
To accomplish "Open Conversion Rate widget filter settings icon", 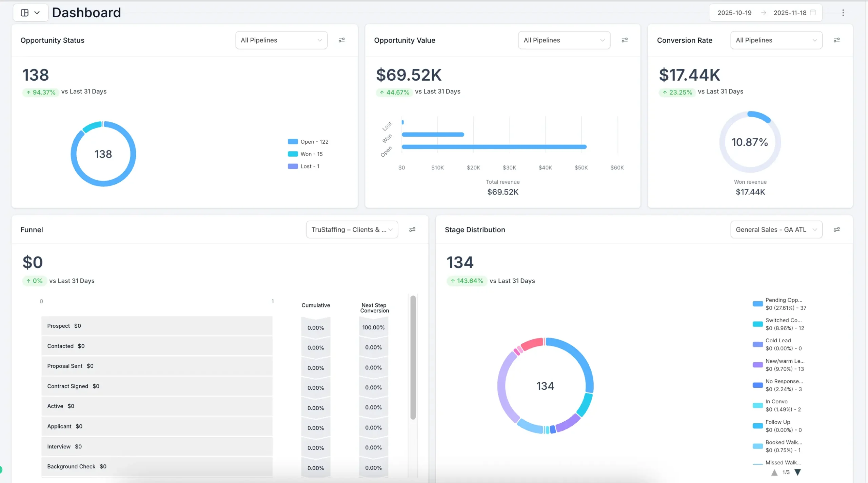I will [836, 40].
